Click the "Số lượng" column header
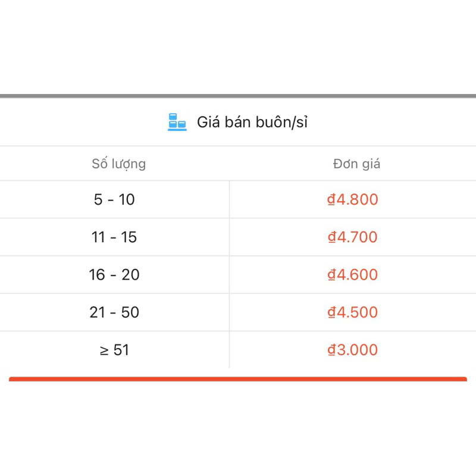 [x=118, y=164]
